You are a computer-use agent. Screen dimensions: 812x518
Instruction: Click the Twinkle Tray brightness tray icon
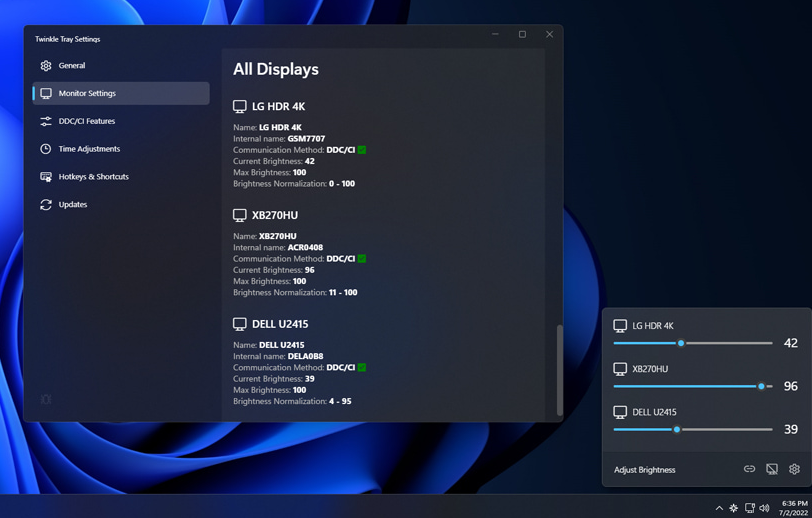(734, 508)
